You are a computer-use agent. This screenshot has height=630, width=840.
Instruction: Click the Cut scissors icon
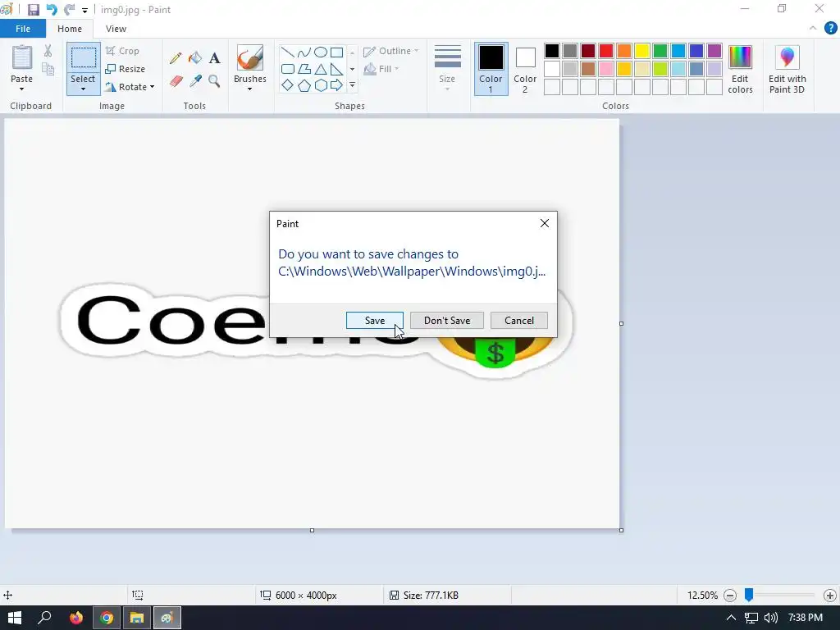[x=48, y=51]
